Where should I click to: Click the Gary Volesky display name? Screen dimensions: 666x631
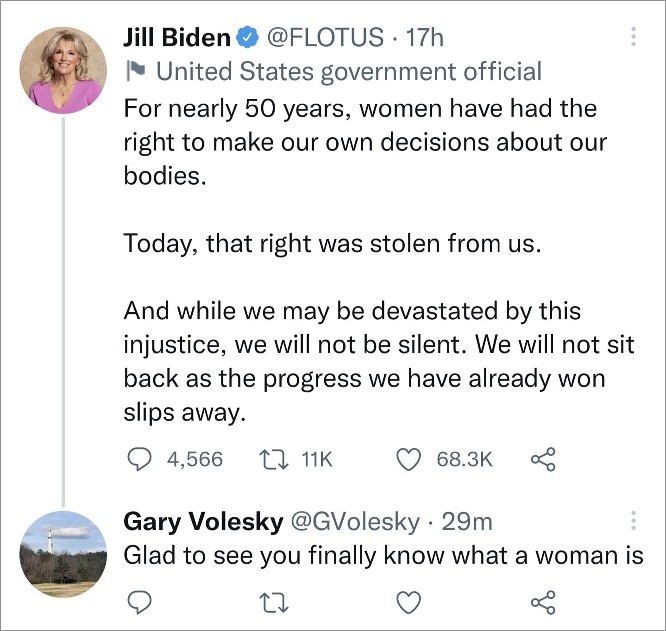201,522
